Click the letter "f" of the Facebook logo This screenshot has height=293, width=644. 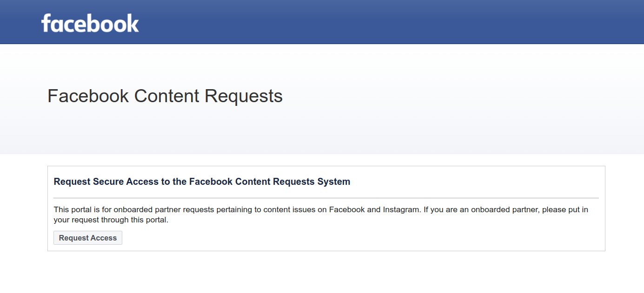pos(46,23)
